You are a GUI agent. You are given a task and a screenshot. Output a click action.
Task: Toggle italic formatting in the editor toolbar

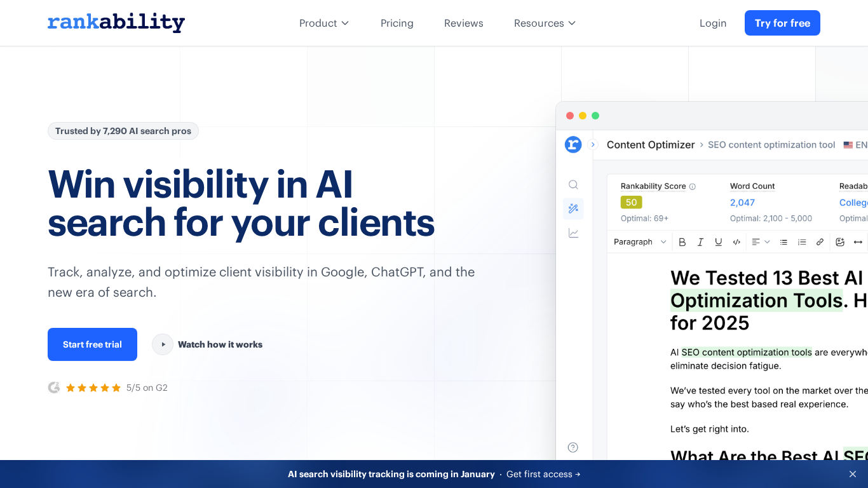point(700,241)
